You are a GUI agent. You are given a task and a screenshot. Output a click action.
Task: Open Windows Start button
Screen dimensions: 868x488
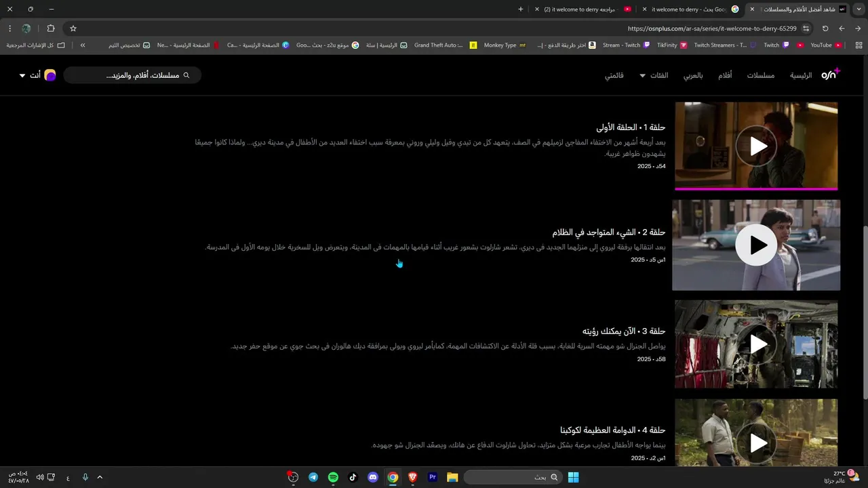pyautogui.click(x=573, y=477)
